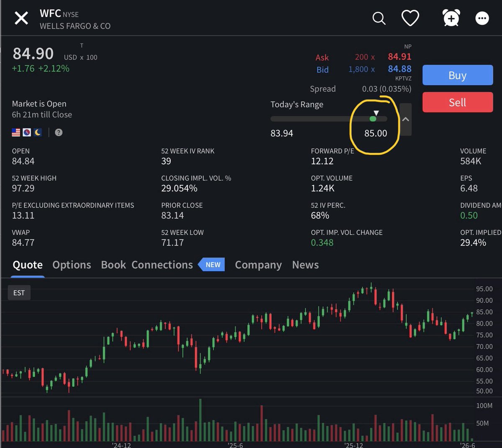Click the NEW badge beside Connections
The height and width of the screenshot is (448, 502).
(x=212, y=265)
